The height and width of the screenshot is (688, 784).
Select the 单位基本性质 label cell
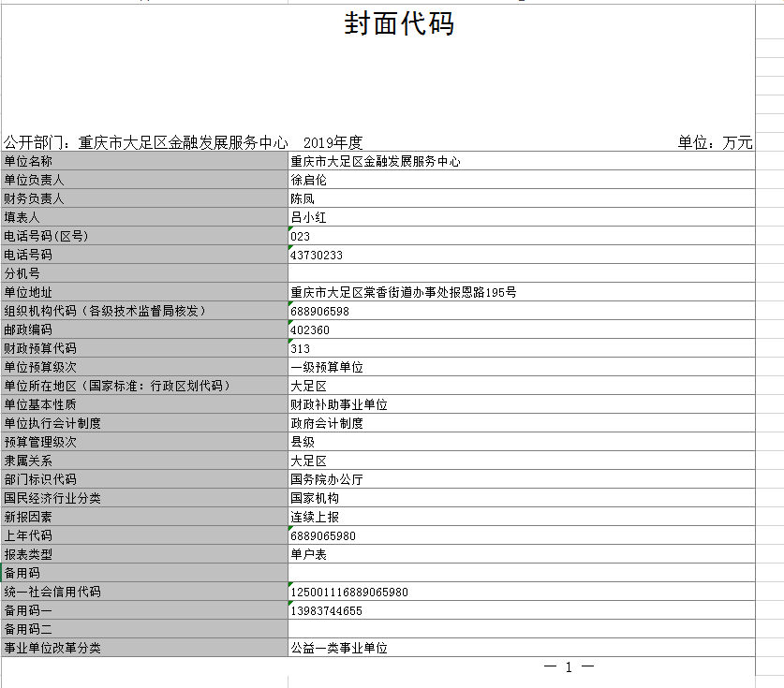[144, 404]
